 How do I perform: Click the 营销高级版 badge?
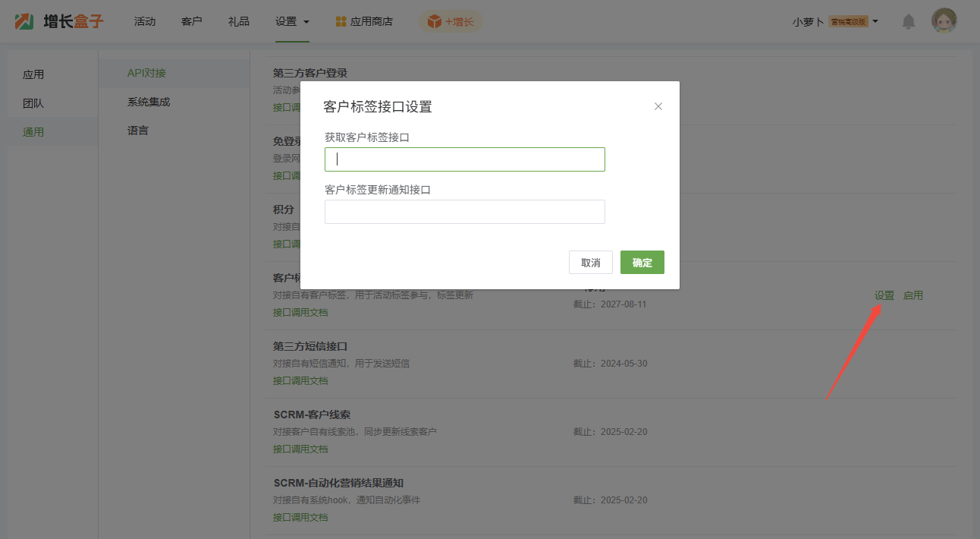(848, 22)
